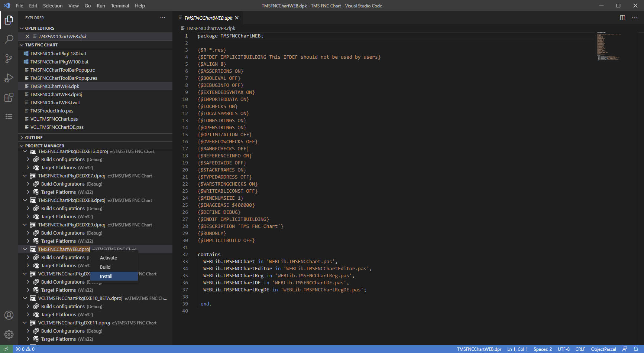Viewport: 644px width, 353px height.
Task: Click the VS Code logo icon
Action: coord(7,6)
